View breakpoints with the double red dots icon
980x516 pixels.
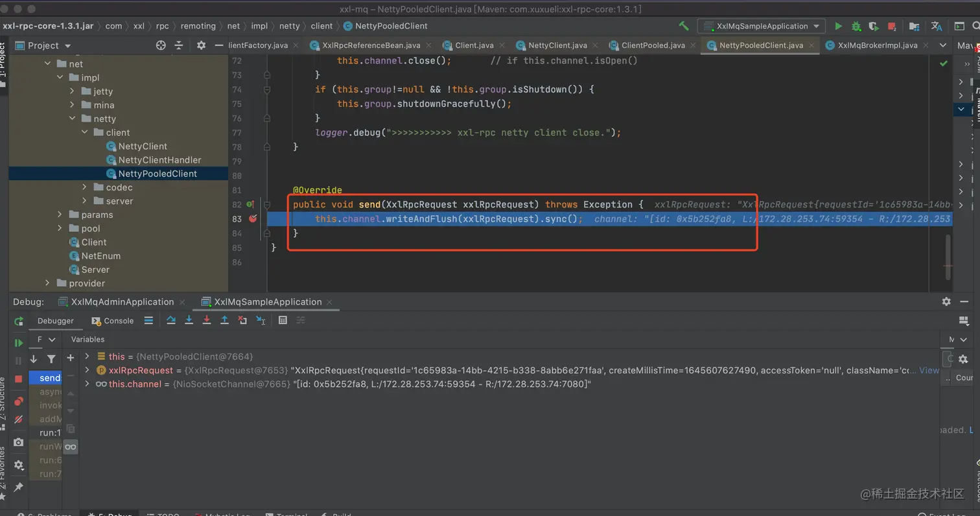click(x=19, y=401)
